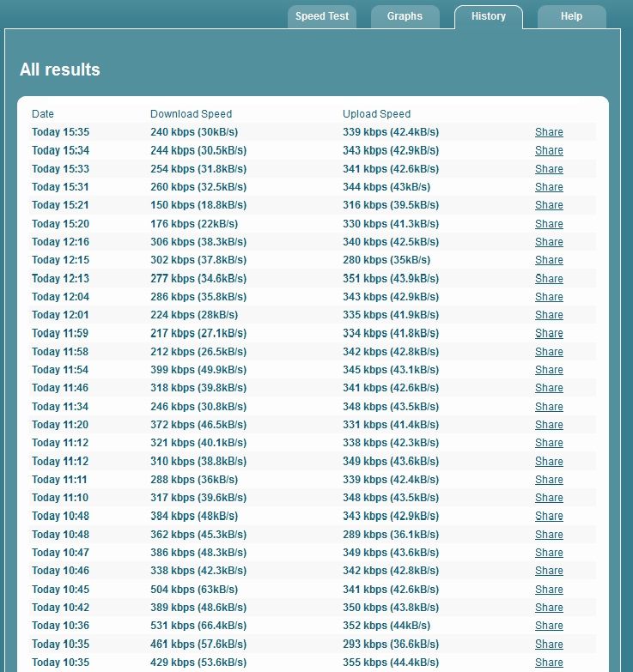Share the Today 15:34 result
633x672 pixels.
point(549,150)
